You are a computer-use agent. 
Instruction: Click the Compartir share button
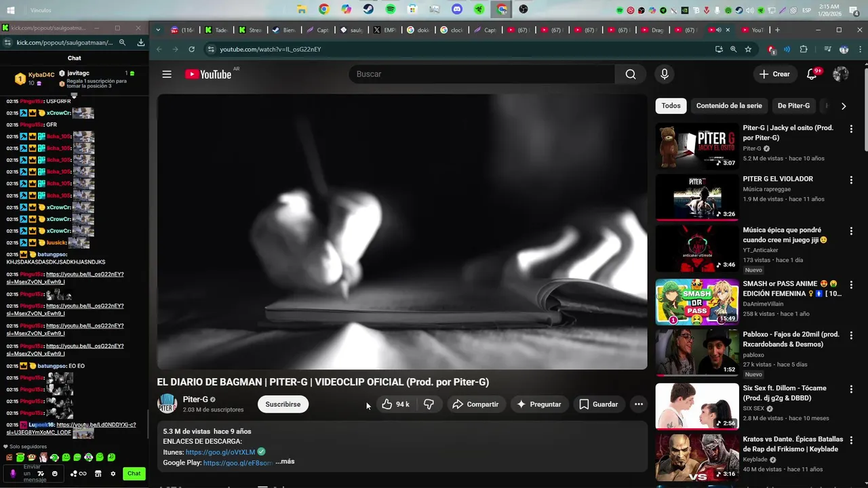pyautogui.click(x=476, y=404)
